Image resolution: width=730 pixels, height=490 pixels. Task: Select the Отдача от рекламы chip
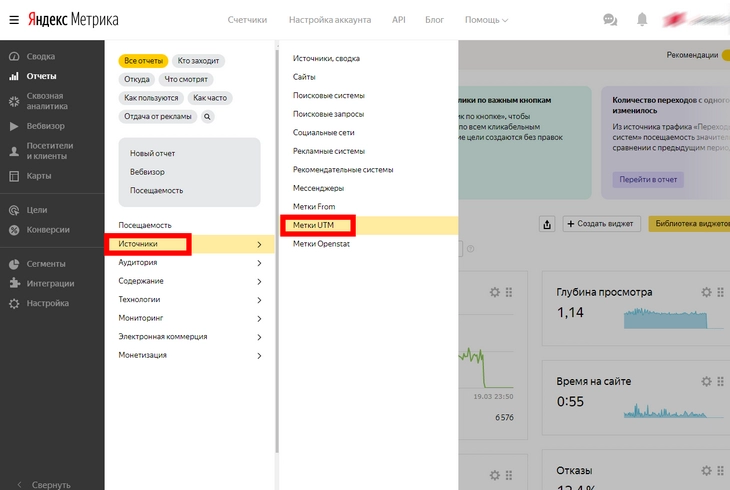[x=158, y=116]
